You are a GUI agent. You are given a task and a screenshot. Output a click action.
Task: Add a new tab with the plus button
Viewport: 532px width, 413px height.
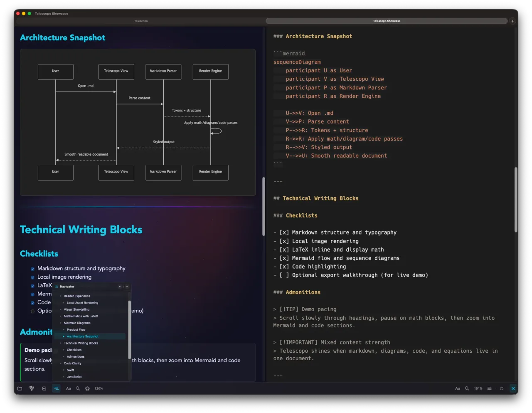(x=512, y=21)
